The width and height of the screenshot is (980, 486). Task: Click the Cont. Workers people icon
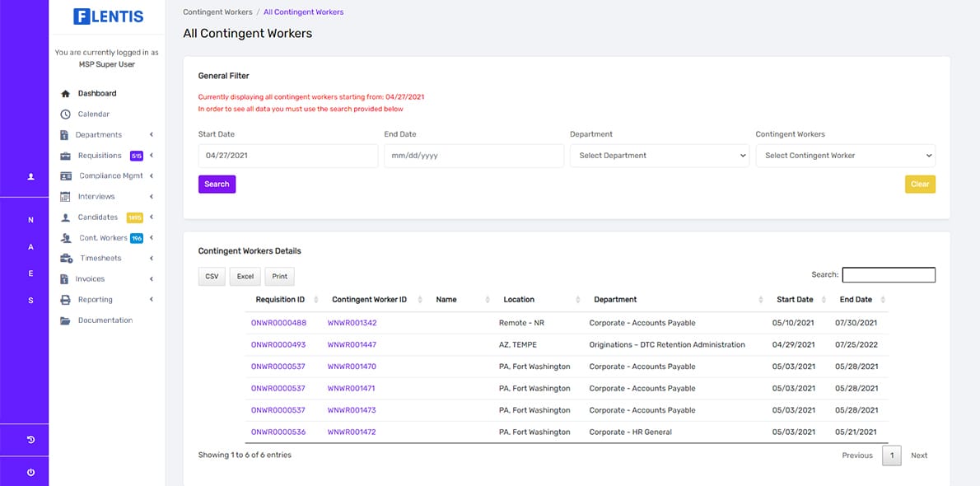pyautogui.click(x=66, y=238)
